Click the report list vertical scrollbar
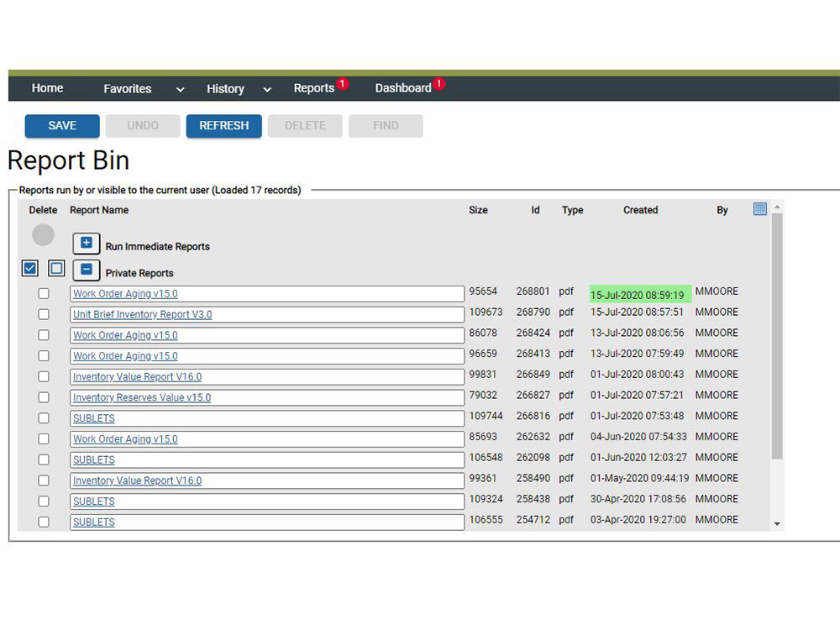The width and height of the screenshot is (840, 630). point(777,336)
